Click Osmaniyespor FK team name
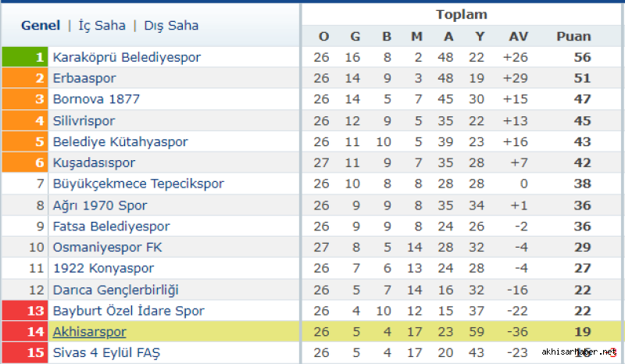This screenshot has height=364, width=625. click(108, 247)
